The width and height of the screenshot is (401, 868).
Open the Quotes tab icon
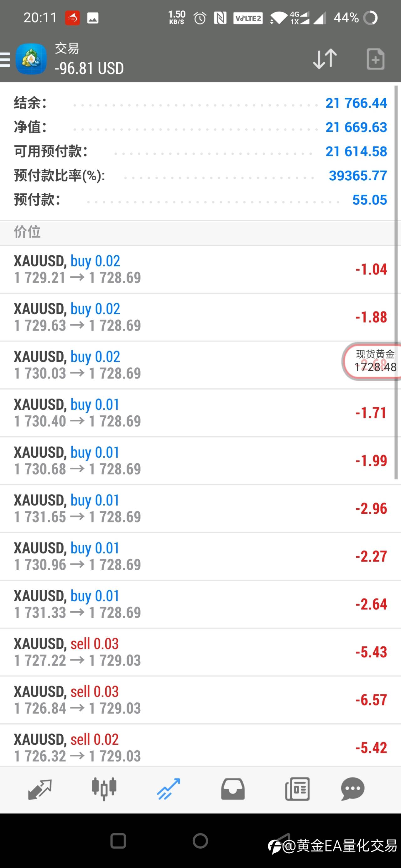tap(40, 789)
